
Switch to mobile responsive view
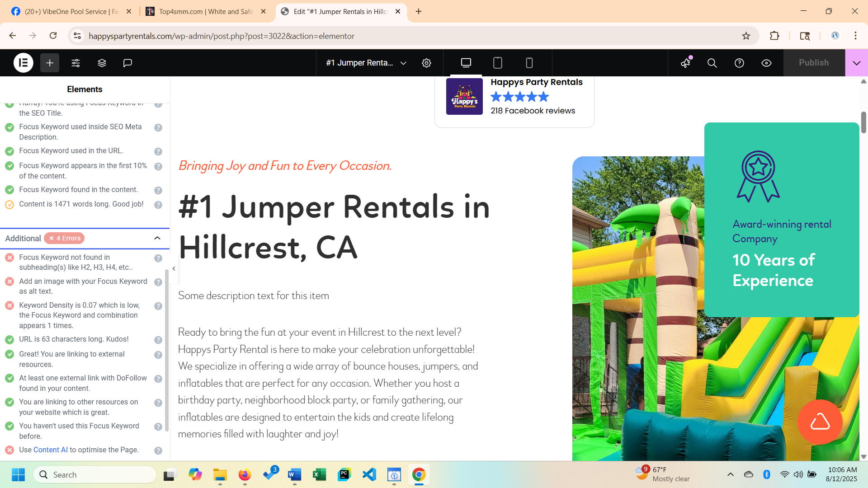click(x=529, y=63)
